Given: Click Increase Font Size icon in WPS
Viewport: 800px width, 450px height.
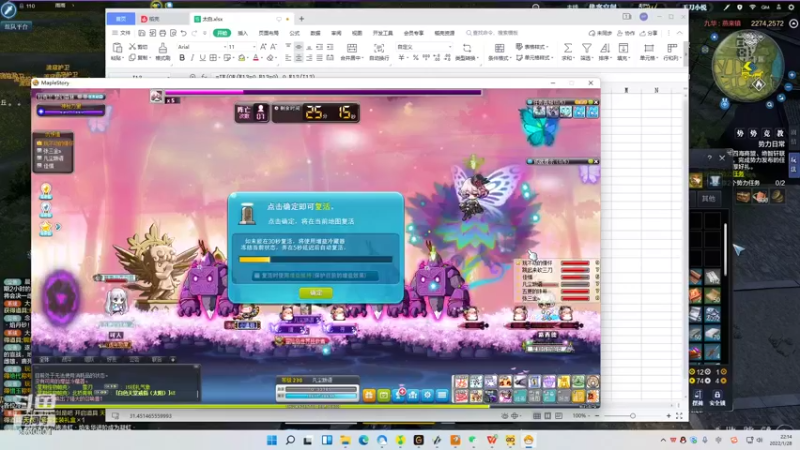Looking at the screenshot, I should click(x=263, y=46).
